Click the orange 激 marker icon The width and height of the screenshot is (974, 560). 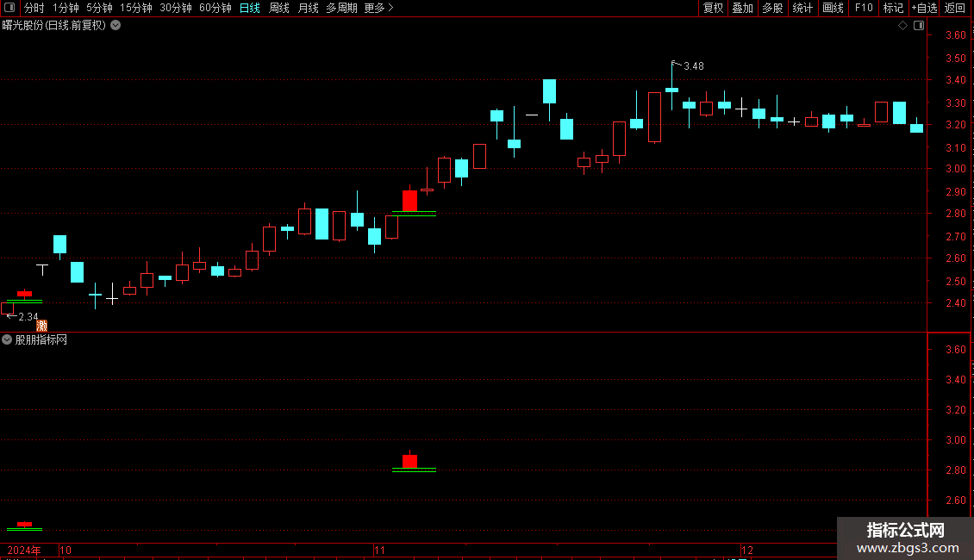click(x=42, y=326)
